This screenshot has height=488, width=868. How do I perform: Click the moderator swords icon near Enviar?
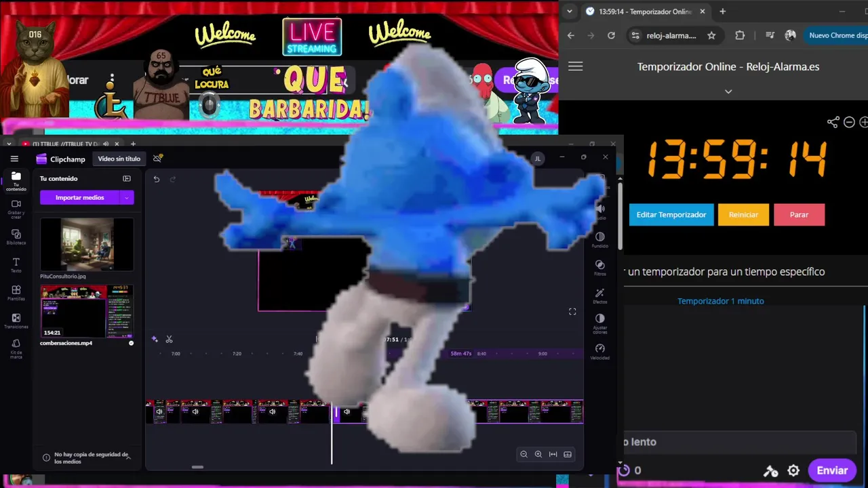[x=770, y=471]
